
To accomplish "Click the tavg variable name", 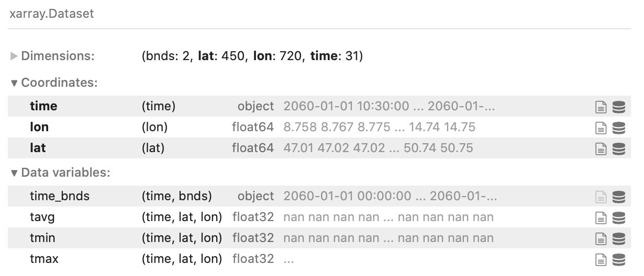I will point(42,217).
